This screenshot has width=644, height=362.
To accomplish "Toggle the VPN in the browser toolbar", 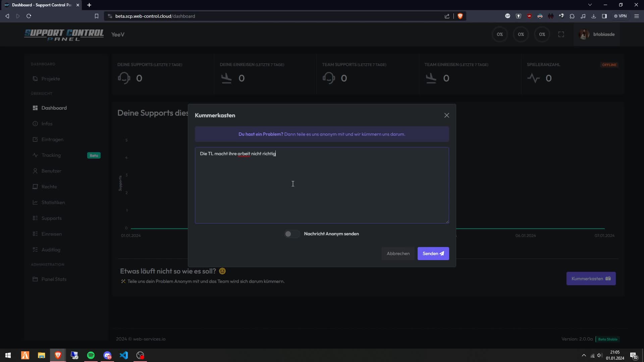I will (621, 16).
